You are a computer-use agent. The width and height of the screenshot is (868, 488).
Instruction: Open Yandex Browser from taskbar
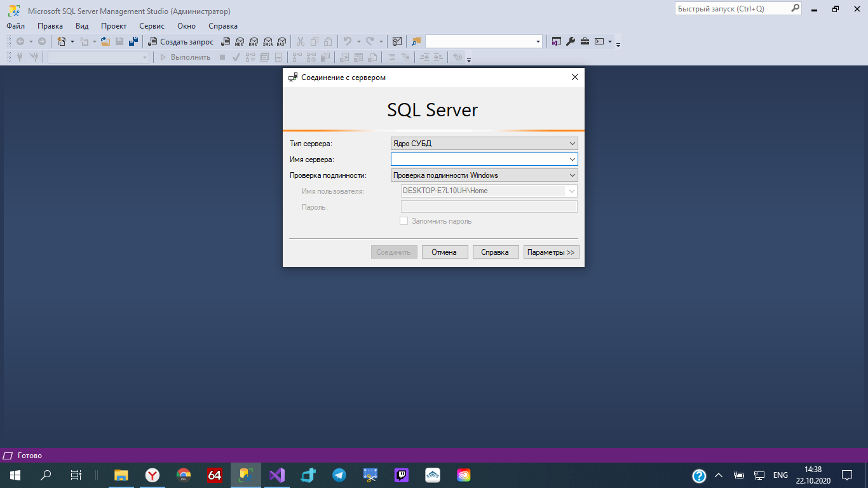(153, 475)
